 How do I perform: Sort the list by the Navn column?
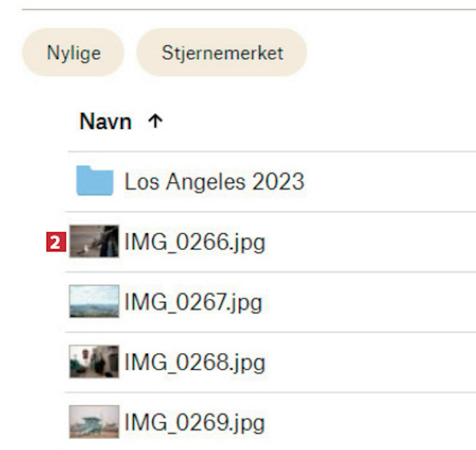pos(106,122)
